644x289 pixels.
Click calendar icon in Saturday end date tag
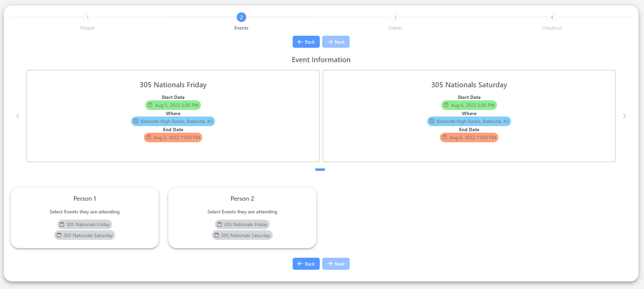(x=445, y=137)
